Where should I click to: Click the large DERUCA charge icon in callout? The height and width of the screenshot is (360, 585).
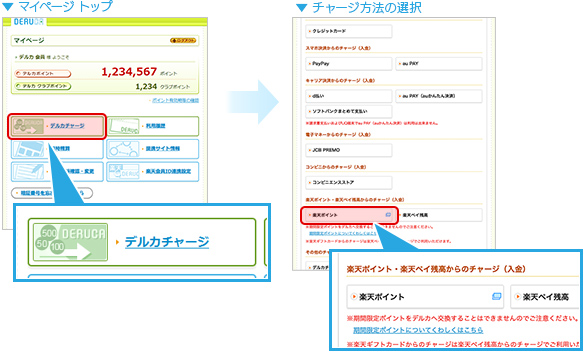(x=70, y=242)
